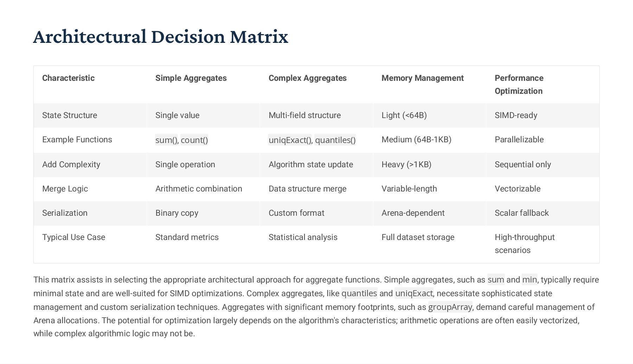The height and width of the screenshot is (364, 633).
Task: Select the State Structure row label
Action: click(x=70, y=115)
